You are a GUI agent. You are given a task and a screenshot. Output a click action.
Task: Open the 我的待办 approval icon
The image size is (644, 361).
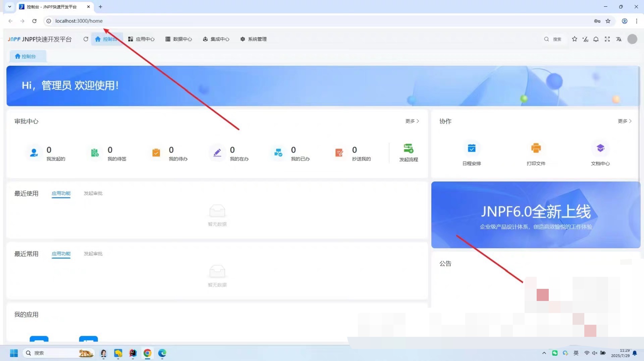pos(156,153)
